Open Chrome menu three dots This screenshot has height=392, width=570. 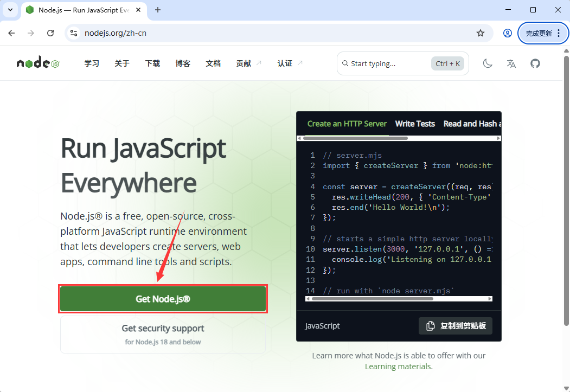tap(559, 33)
